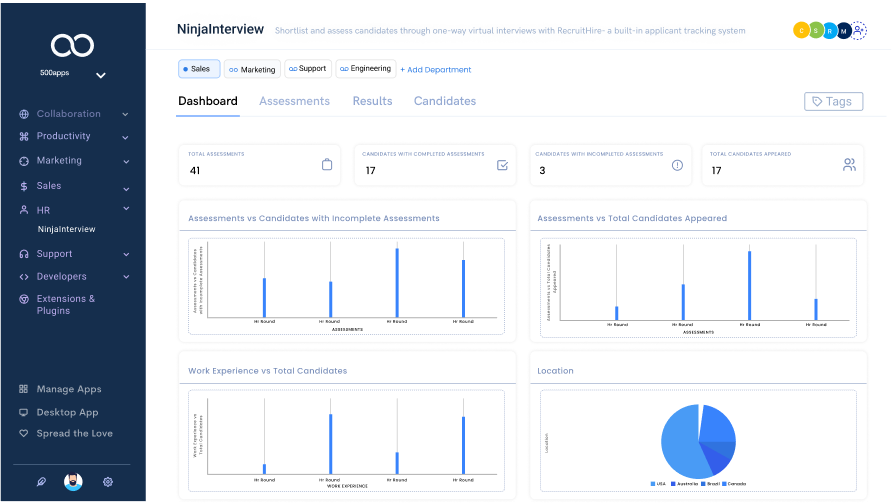Select the Sales department chip
Screen dimensions: 892x504
tap(199, 69)
